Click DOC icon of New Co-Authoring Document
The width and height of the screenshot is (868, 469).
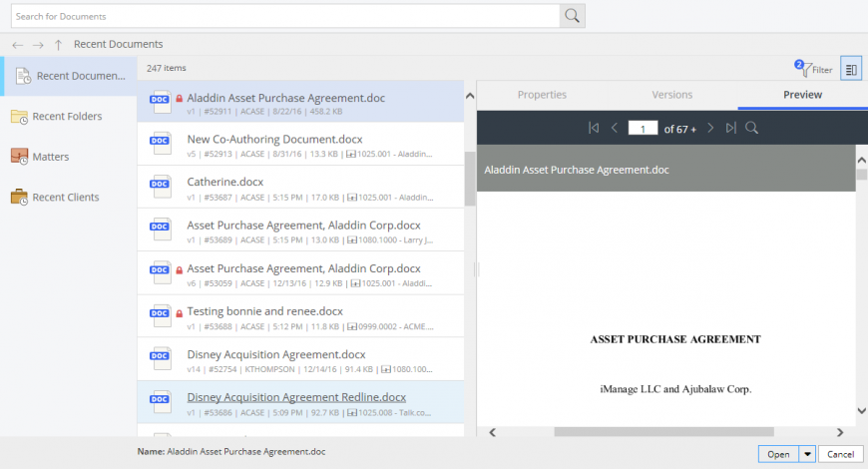coord(160,144)
